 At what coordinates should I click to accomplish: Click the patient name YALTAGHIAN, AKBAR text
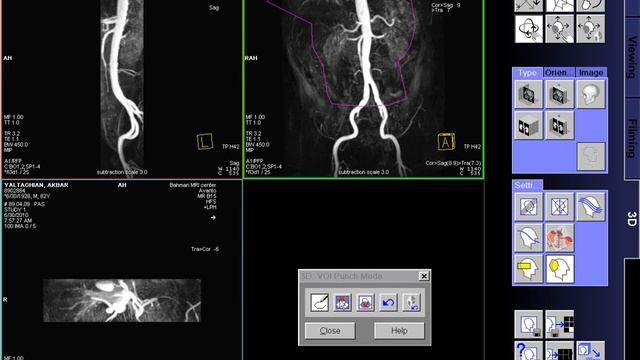tap(36, 185)
